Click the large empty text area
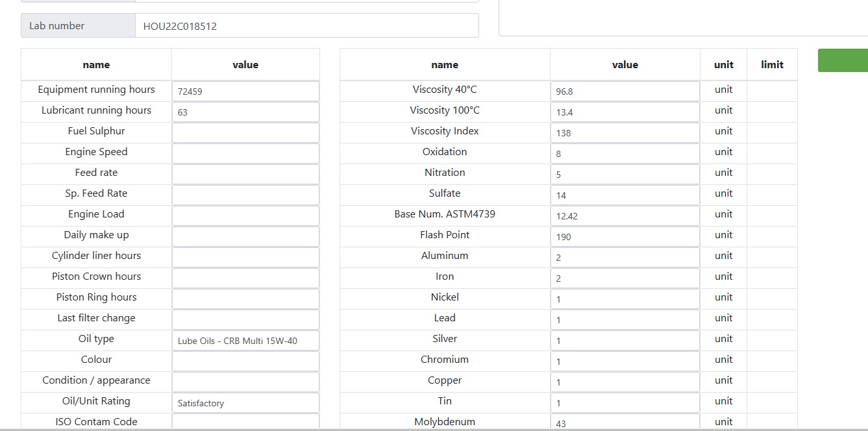 click(x=683, y=18)
